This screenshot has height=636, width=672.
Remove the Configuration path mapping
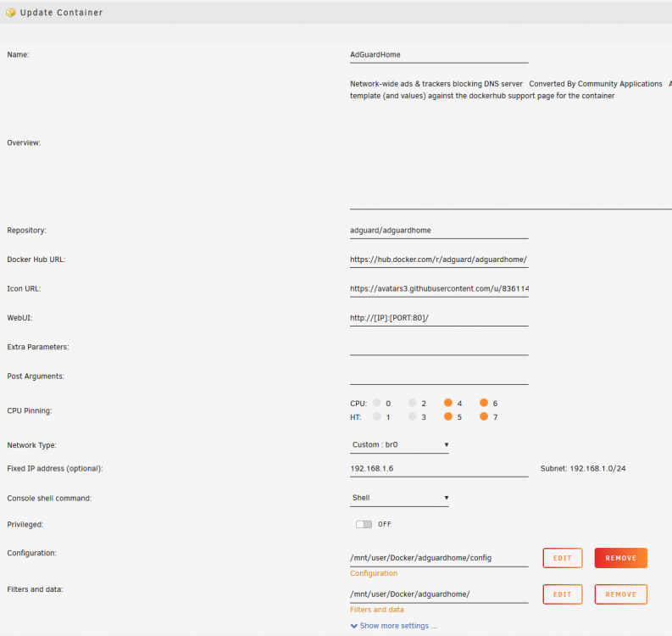click(620, 558)
